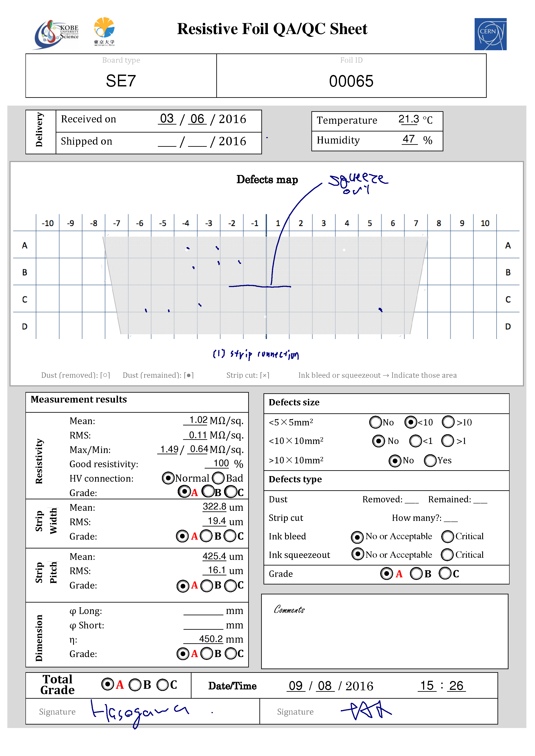Image resolution: width=535 pixels, height=756 pixels.
Task: Select Total Grade B
Action: coord(135,685)
